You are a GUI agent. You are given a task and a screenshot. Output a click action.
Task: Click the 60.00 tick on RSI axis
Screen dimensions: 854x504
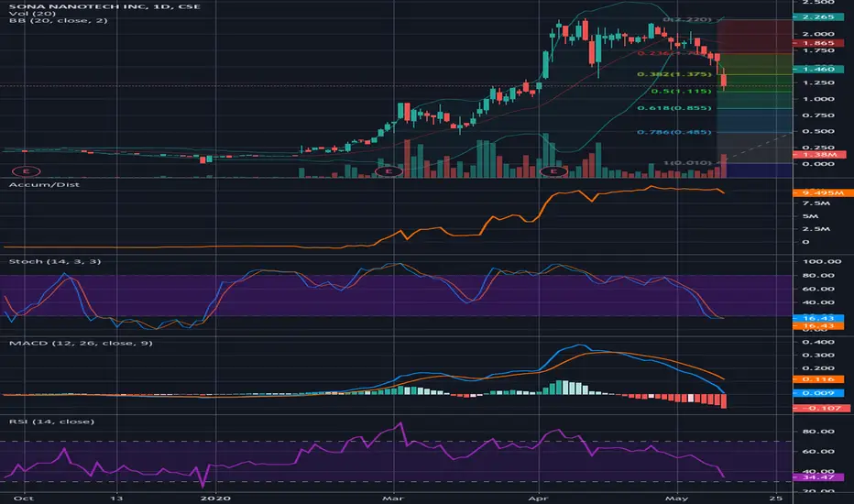pos(818,452)
